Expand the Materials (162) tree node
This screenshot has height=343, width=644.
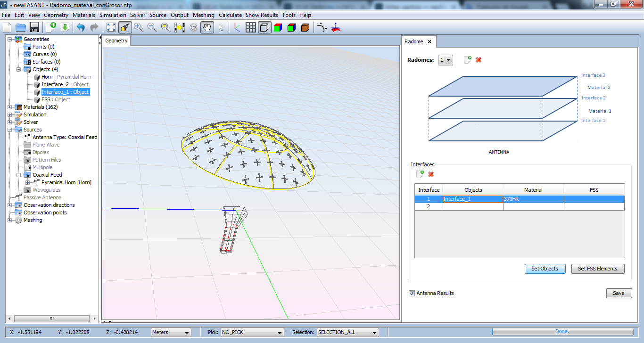(x=10, y=107)
